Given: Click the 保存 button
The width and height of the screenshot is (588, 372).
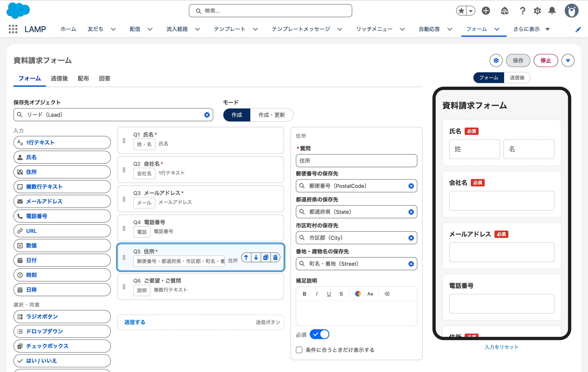Looking at the screenshot, I should [518, 60].
